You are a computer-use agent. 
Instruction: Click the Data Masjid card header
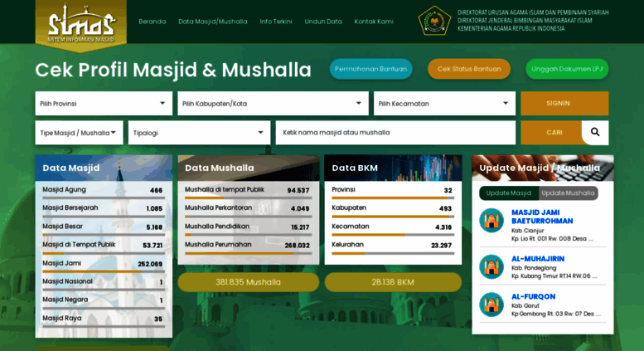coord(104,168)
